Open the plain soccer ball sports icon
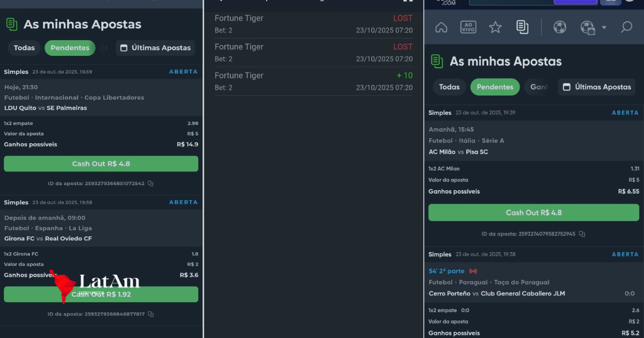The height and width of the screenshot is (338, 644). [560, 27]
